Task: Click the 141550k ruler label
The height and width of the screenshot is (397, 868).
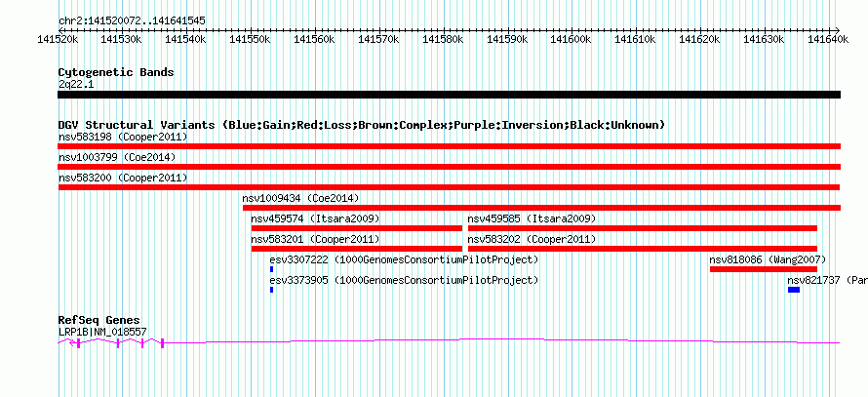Action: tap(251, 39)
